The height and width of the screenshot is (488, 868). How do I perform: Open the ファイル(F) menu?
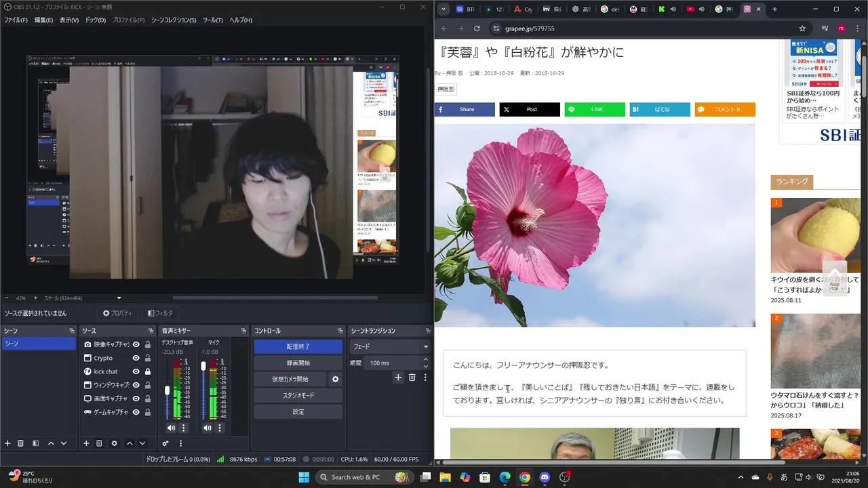pyautogui.click(x=16, y=20)
